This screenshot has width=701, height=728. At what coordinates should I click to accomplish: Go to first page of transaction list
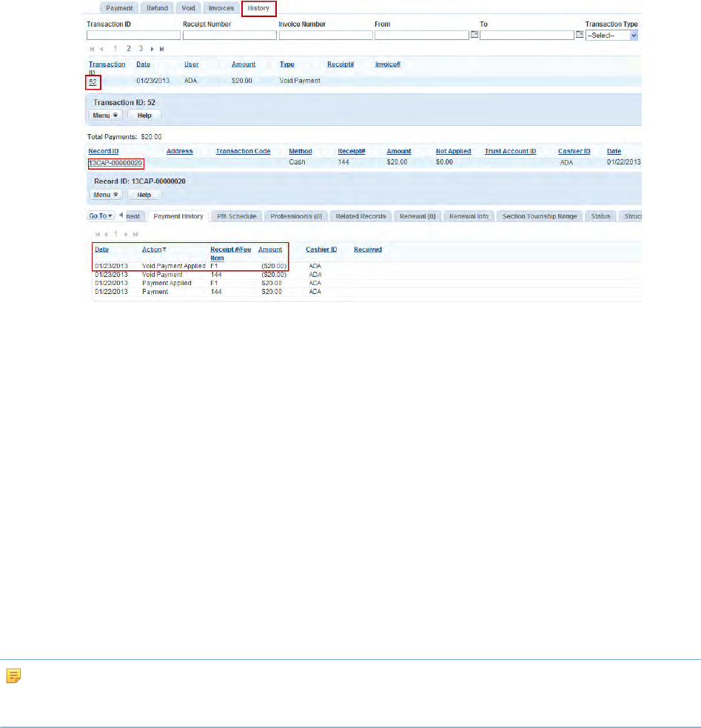(92, 49)
